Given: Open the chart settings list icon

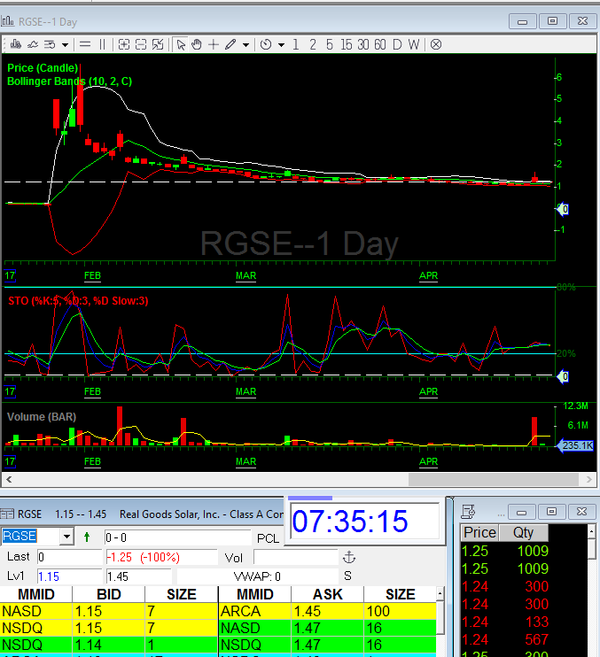Looking at the screenshot, I should tap(50, 44).
